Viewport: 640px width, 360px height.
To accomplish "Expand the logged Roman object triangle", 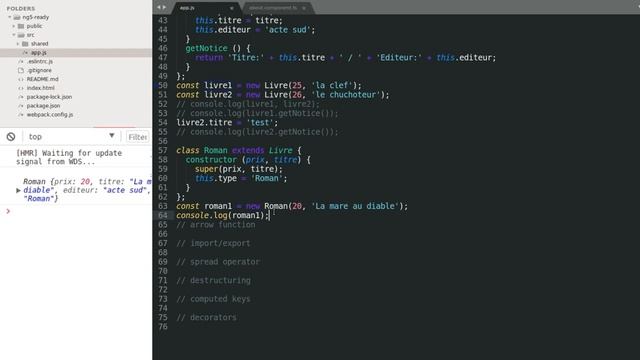I will (18, 190).
